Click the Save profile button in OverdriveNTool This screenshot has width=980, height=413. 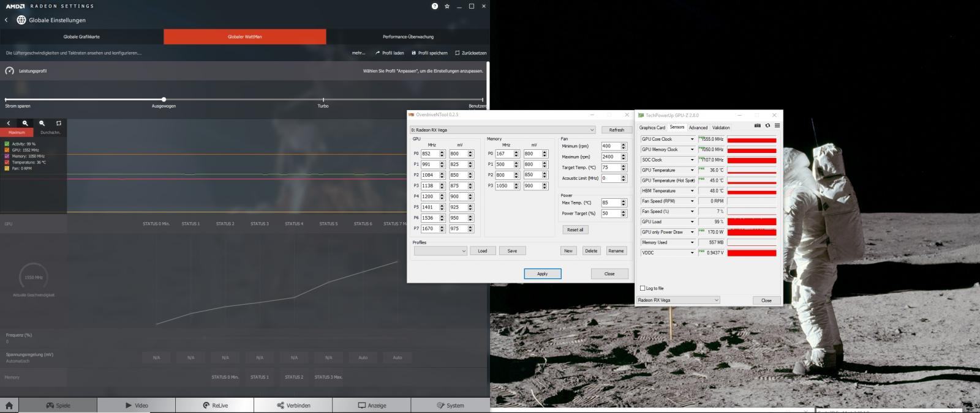click(x=512, y=251)
